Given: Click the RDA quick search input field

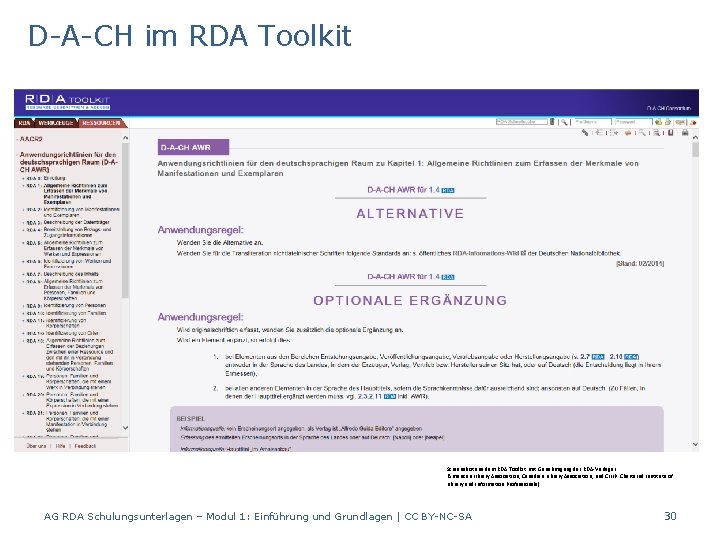Looking at the screenshot, I should [x=522, y=122].
